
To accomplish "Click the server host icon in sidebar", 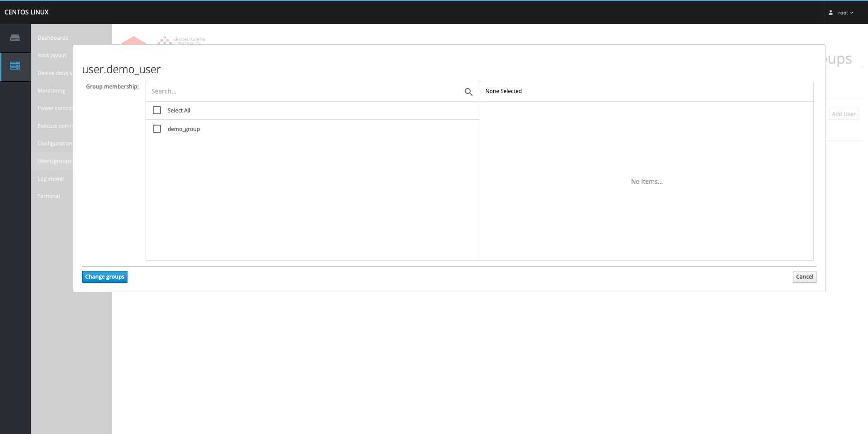I will pyautogui.click(x=15, y=38).
